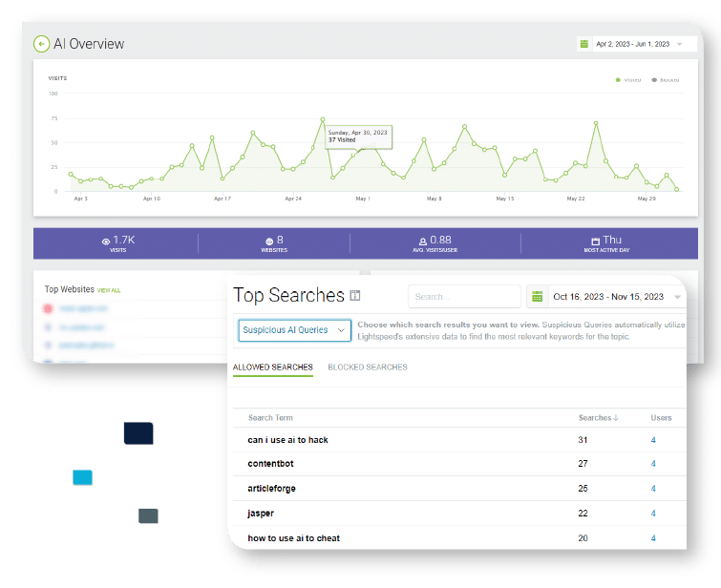Click the calendar icon next to Thu
Viewport: 721px width, 588px height.
[x=596, y=241]
